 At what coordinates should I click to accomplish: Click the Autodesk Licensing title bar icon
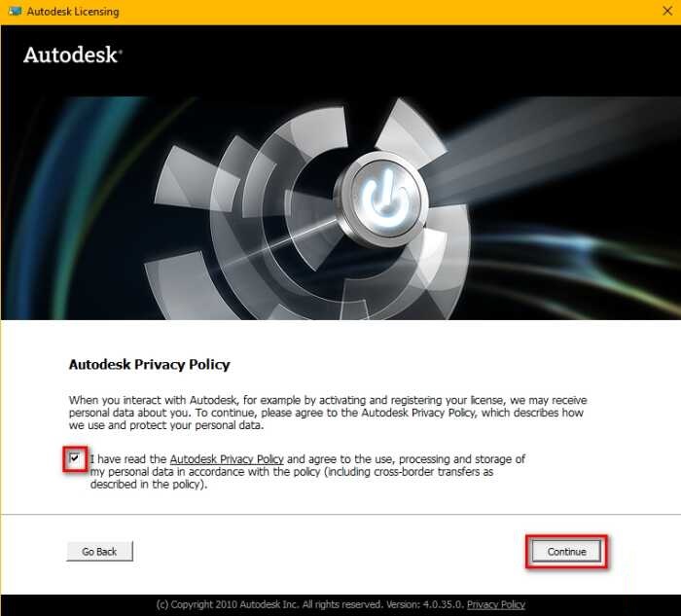[x=15, y=11]
